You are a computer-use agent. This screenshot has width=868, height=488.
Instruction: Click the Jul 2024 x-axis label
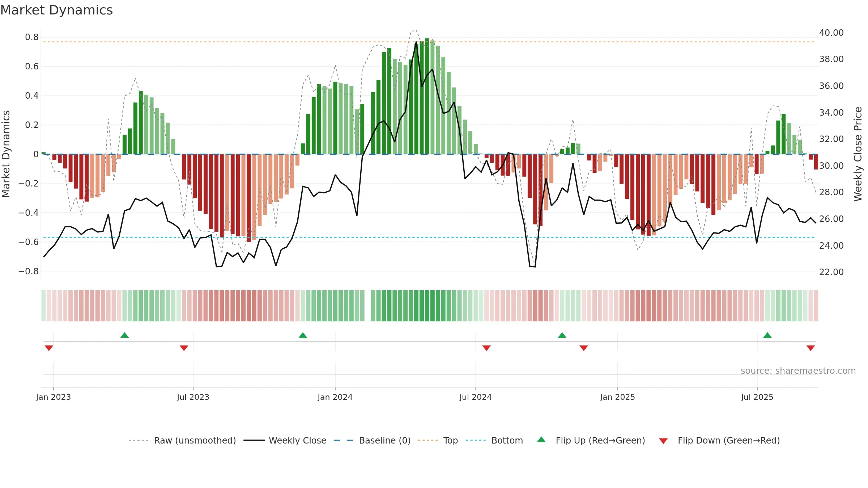click(x=476, y=397)
